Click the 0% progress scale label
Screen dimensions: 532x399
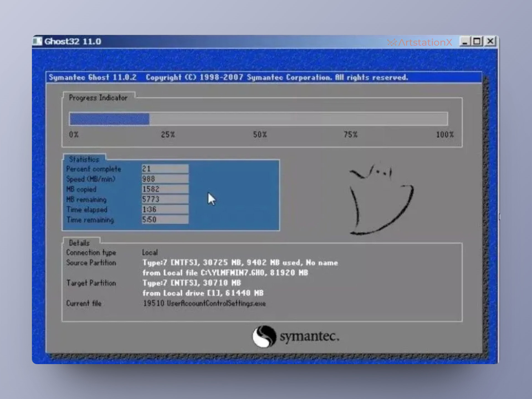pyautogui.click(x=74, y=135)
